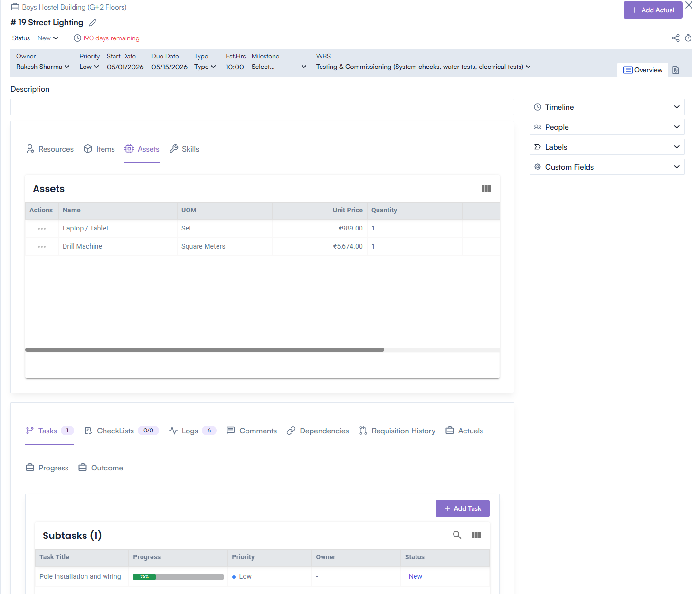Open the document icon next to Overview
700x594 pixels.
click(676, 70)
